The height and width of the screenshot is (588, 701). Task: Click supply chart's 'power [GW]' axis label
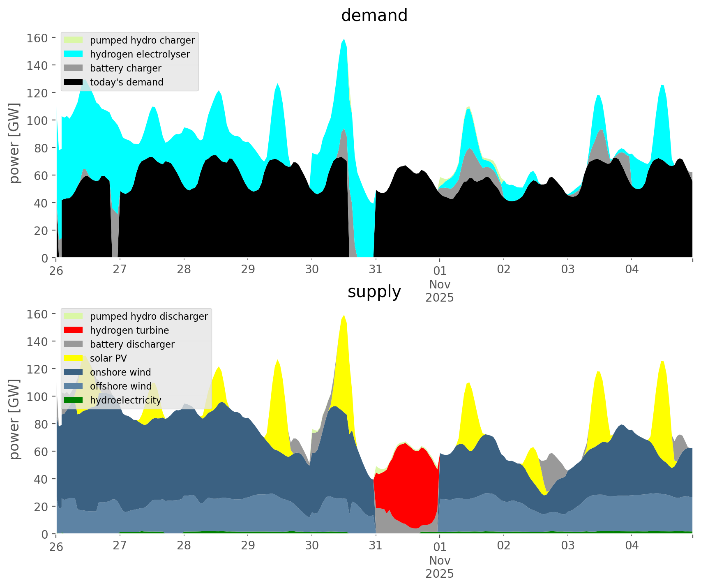(x=14, y=419)
